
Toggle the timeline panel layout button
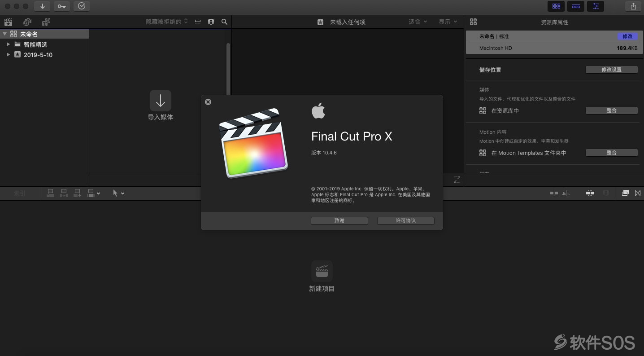click(x=576, y=6)
